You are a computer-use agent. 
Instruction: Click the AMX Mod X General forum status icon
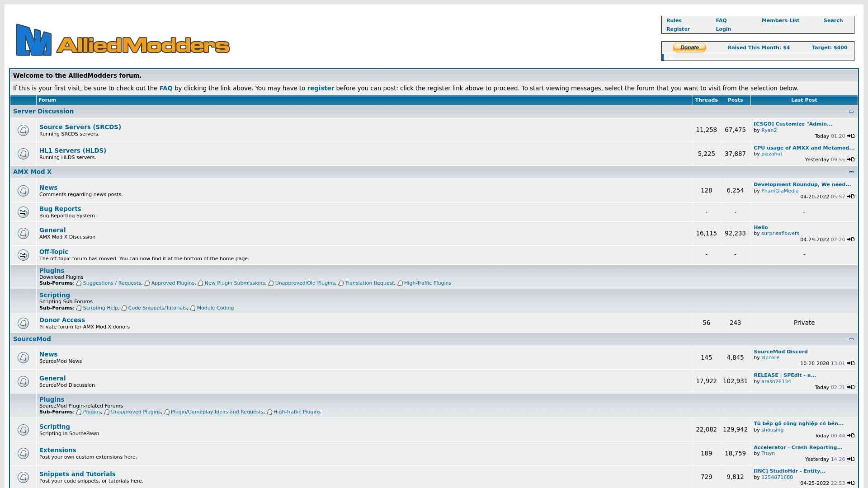pos(23,233)
